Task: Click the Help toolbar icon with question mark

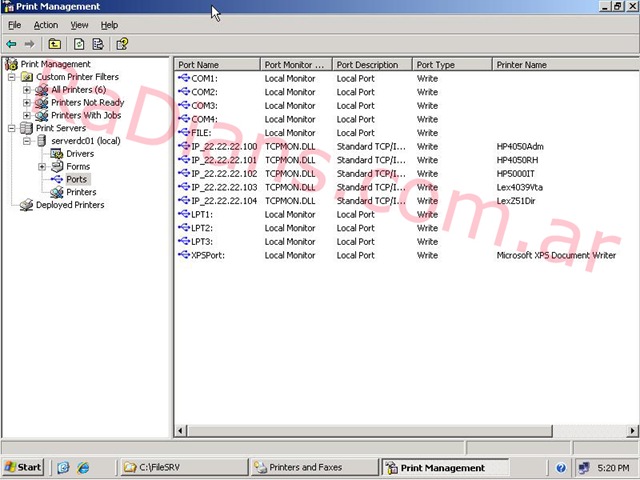Action: click(122, 44)
